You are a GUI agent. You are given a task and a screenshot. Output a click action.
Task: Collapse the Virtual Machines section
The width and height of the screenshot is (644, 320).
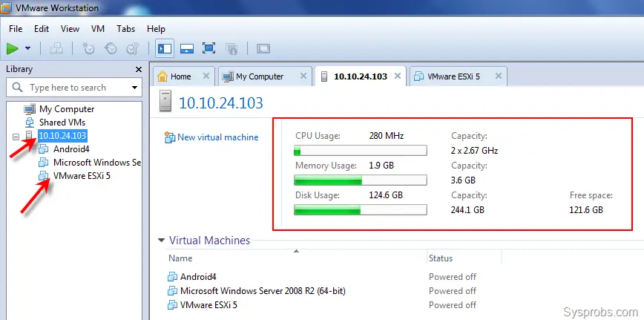point(162,241)
